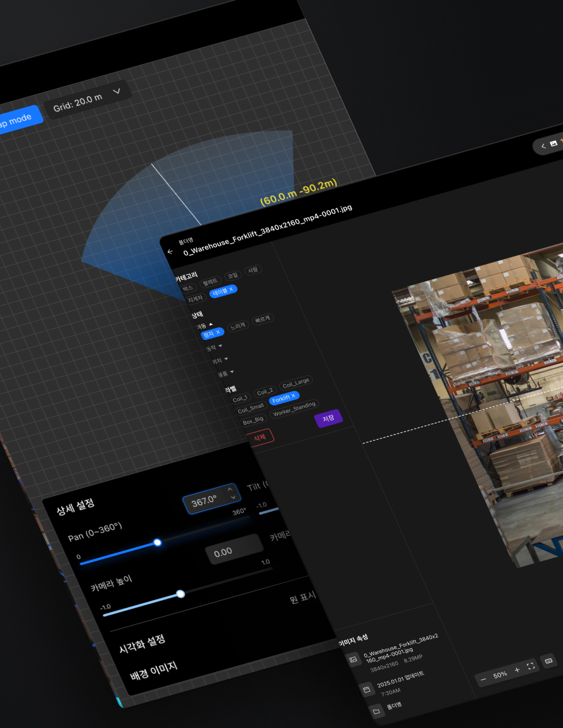
Task: Adjust the Pan (0~360°) slider handle
Action: point(158,543)
